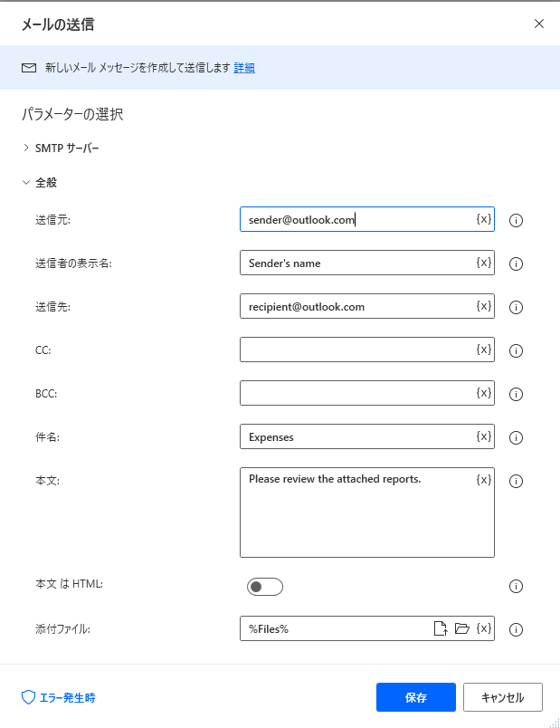
Task: Show info for the 送信先 field
Action: point(516,307)
